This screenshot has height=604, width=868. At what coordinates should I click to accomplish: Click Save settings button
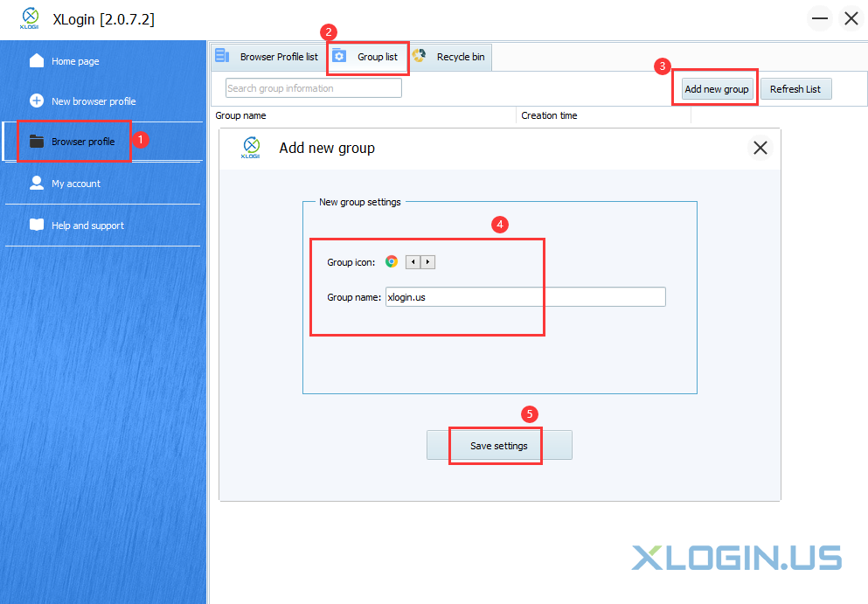pyautogui.click(x=499, y=446)
